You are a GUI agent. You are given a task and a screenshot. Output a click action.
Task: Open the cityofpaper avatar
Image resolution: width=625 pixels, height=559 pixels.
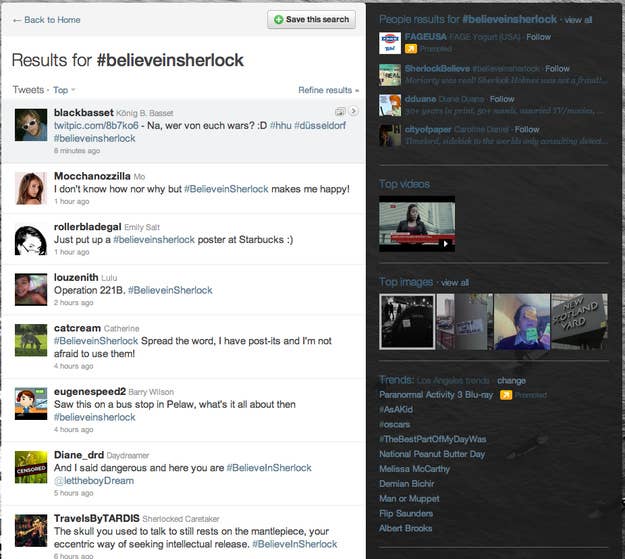tap(390, 136)
